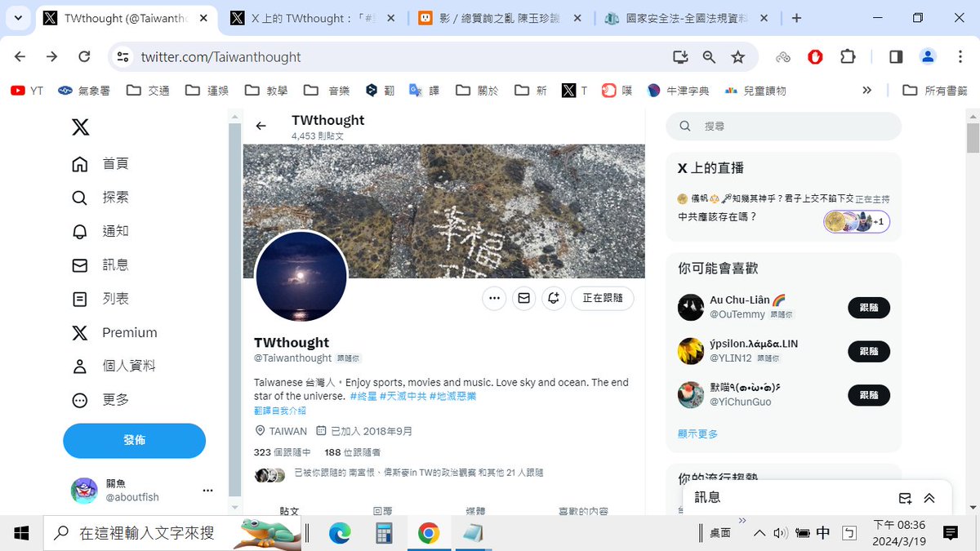This screenshot has width=980, height=551.
Task: Click the address bar URL twitter.com/Taiwanthought
Action: 221,56
